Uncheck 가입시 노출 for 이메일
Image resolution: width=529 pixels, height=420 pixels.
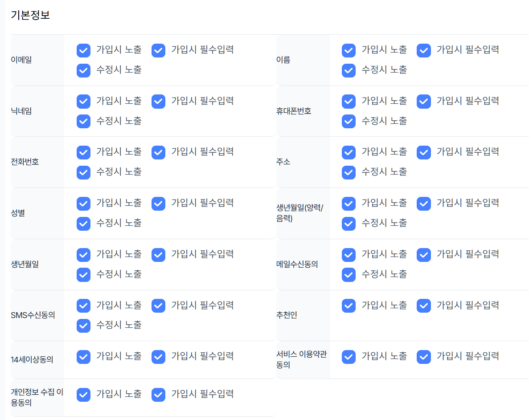point(83,50)
